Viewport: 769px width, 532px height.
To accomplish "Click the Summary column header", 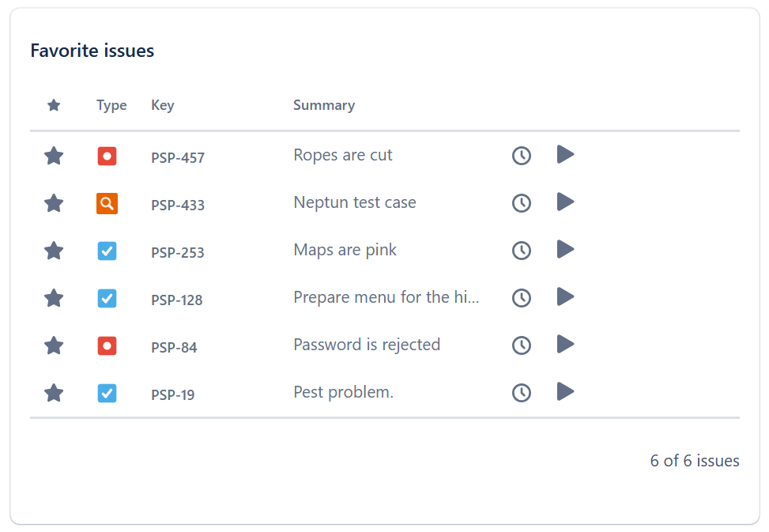I will click(324, 105).
